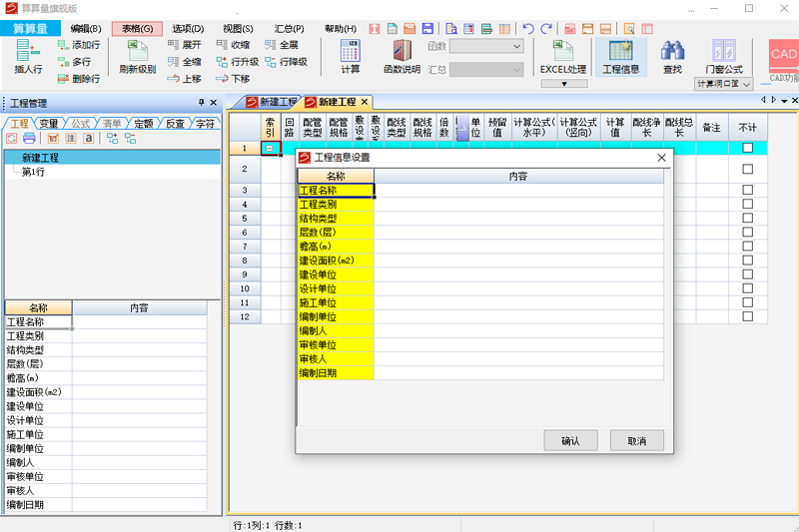Enable the 不计 checkbox in row 12

[747, 316]
